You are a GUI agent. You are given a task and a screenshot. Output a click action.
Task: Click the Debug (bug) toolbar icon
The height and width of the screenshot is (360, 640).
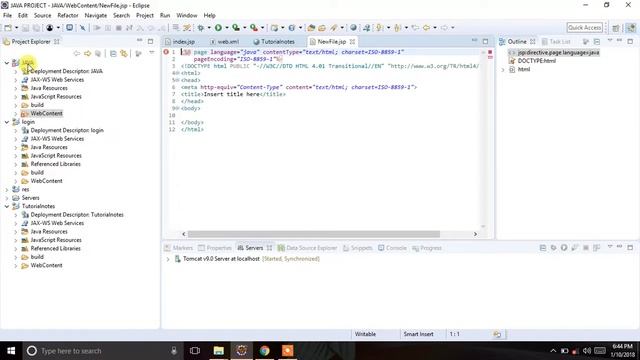click(201, 28)
